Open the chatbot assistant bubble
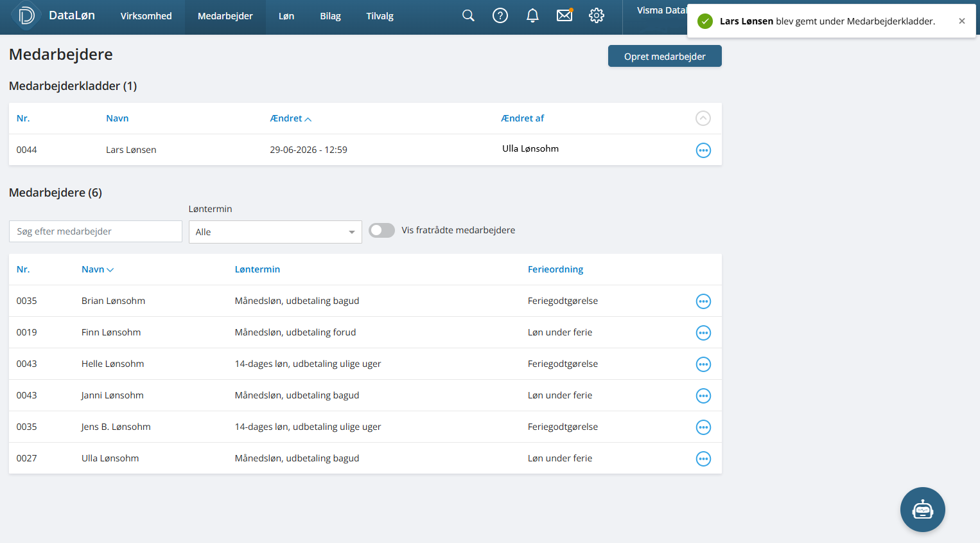The image size is (980, 543). tap(923, 510)
